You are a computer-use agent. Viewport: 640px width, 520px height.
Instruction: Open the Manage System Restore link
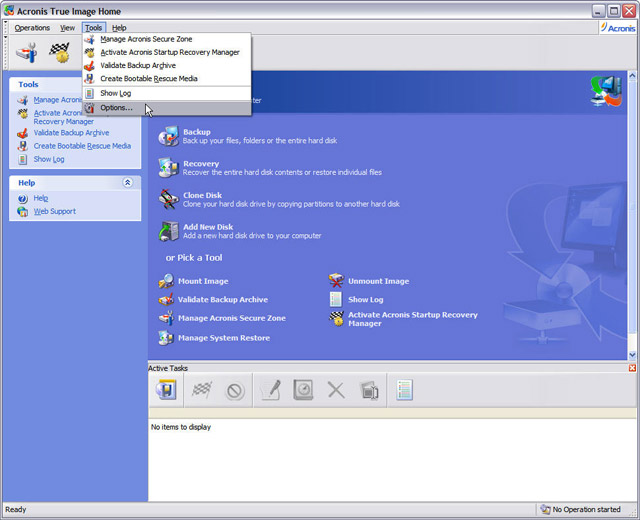point(224,338)
